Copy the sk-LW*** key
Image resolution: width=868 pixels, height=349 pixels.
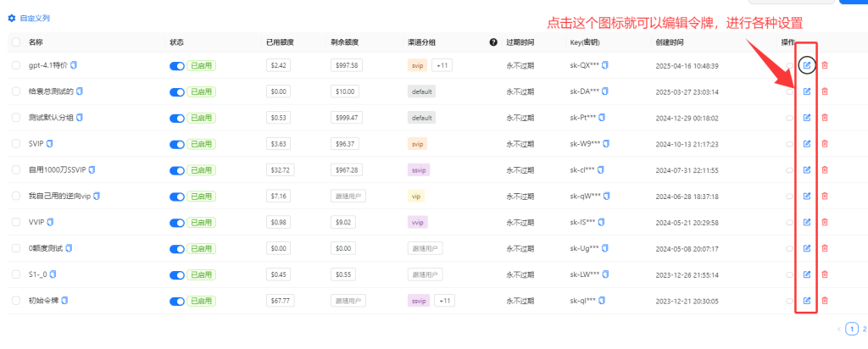[x=606, y=274]
